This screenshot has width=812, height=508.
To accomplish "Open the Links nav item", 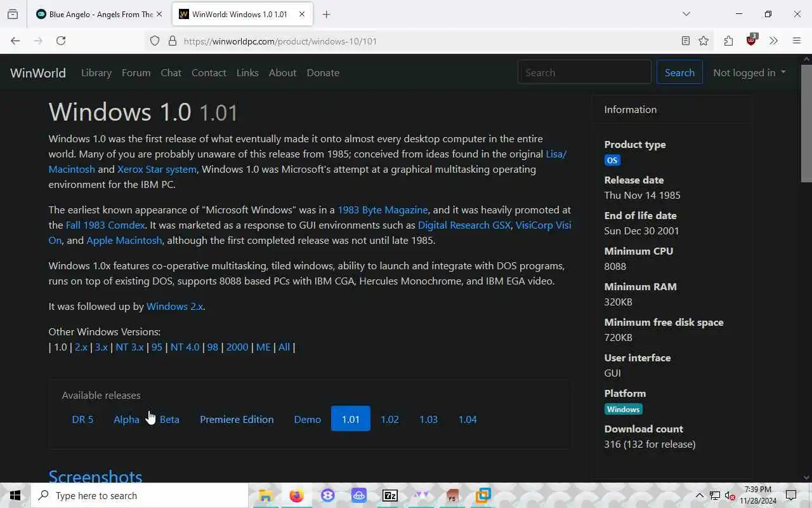I will coord(247,72).
